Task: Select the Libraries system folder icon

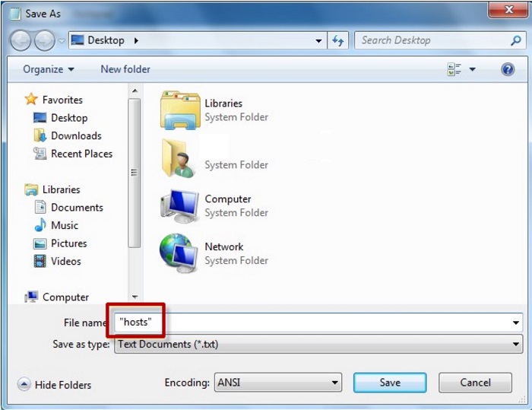Action: click(180, 110)
